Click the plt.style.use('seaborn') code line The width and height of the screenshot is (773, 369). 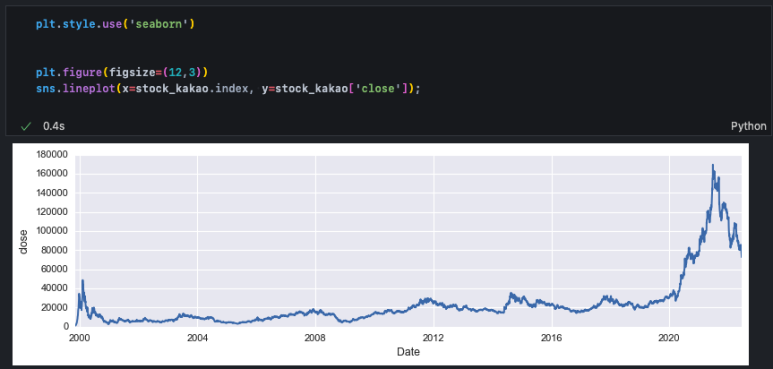[x=115, y=24]
